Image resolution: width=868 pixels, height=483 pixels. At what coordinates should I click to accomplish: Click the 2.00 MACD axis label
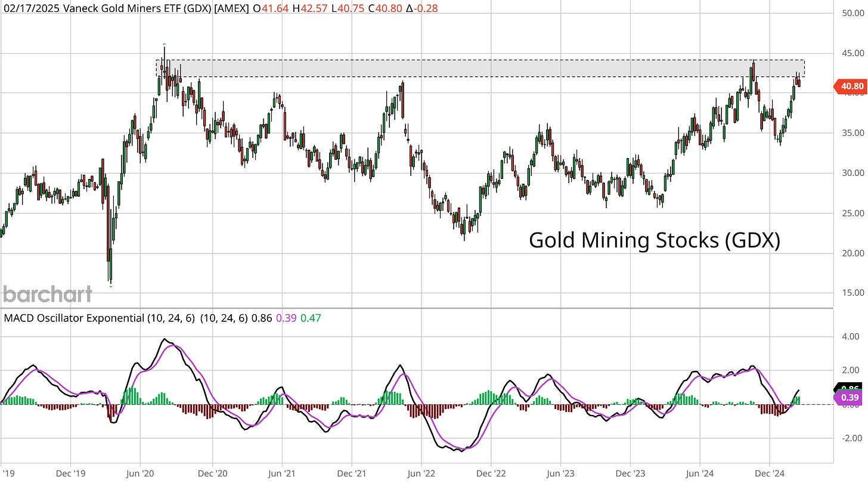click(x=852, y=370)
